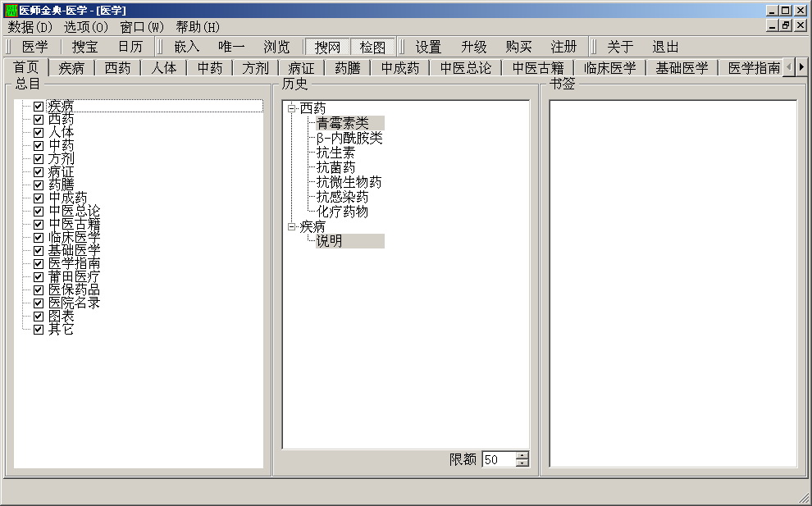The height and width of the screenshot is (506, 812).
Task: Uncheck the 临床医学 checkbox in 总目
Action: [39, 238]
